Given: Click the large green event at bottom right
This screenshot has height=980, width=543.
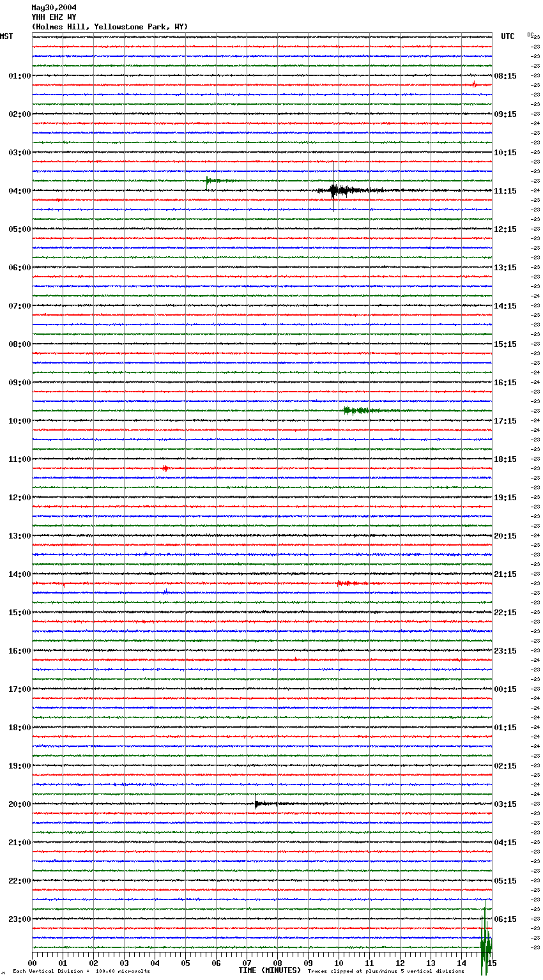Looking at the screenshot, I should pos(486,939).
